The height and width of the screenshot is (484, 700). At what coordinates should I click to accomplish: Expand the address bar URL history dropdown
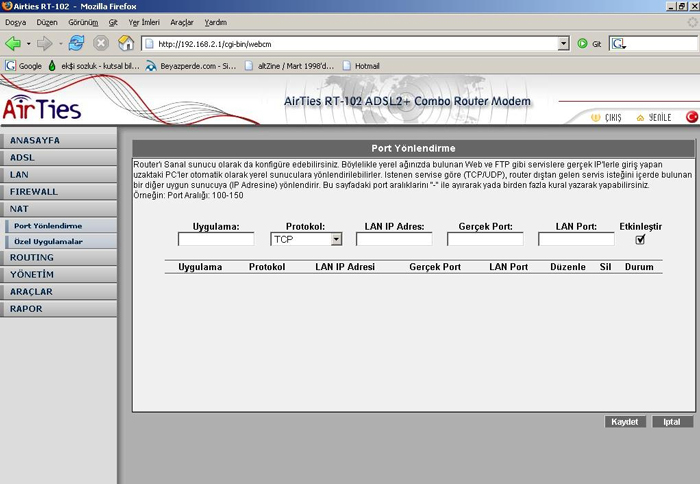click(563, 44)
